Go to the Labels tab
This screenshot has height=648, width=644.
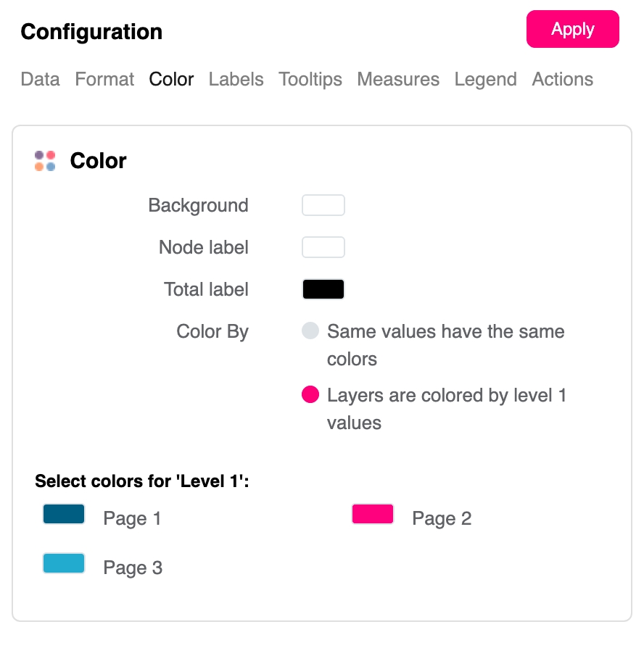click(236, 79)
